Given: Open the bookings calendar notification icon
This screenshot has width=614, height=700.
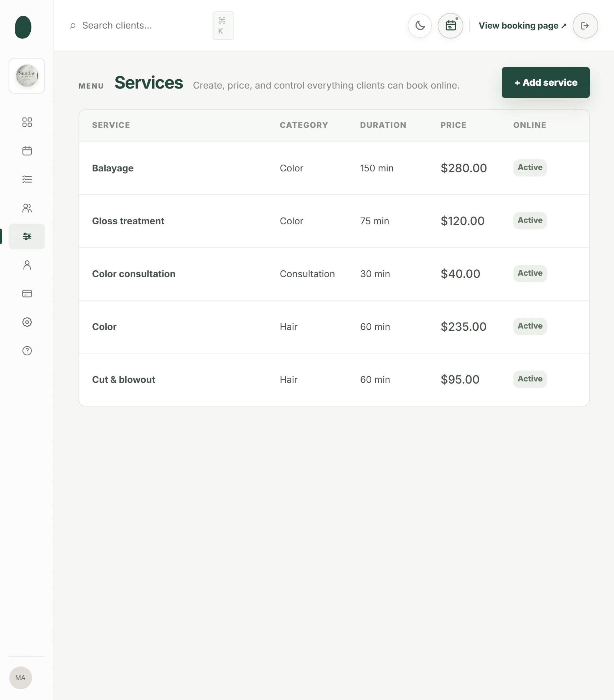Looking at the screenshot, I should pyautogui.click(x=451, y=26).
